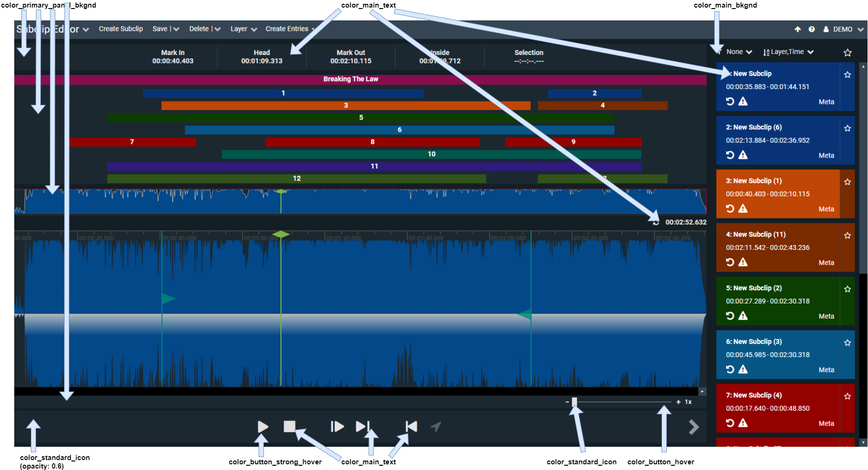Open the Create Entries menu
Viewport: 868px width, 470px height.
(289, 29)
